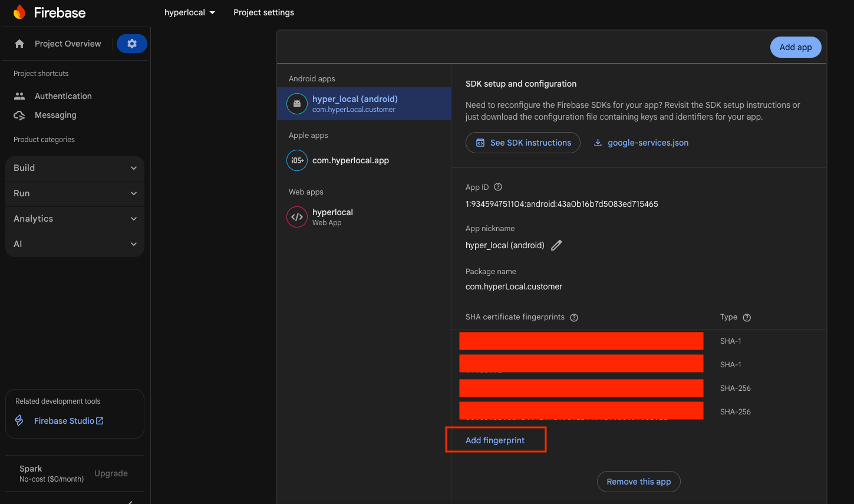The width and height of the screenshot is (854, 504).
Task: Click the Apple apps section label
Action: click(x=308, y=136)
